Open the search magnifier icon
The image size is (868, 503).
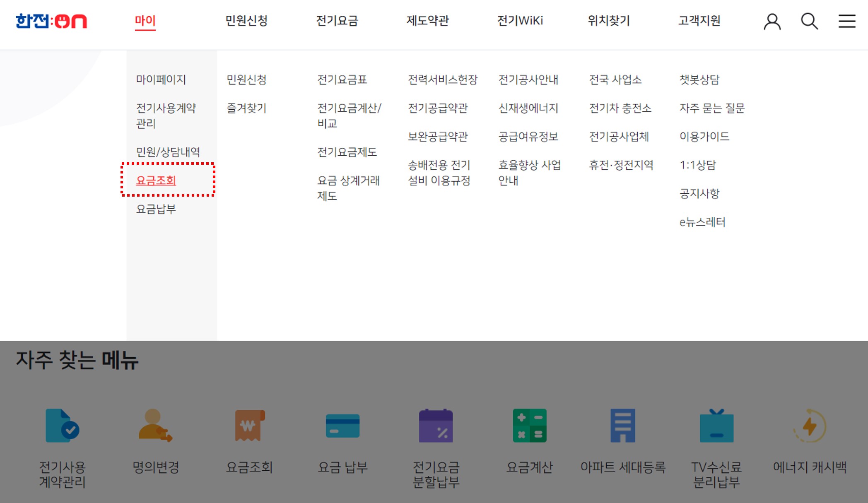click(x=809, y=21)
